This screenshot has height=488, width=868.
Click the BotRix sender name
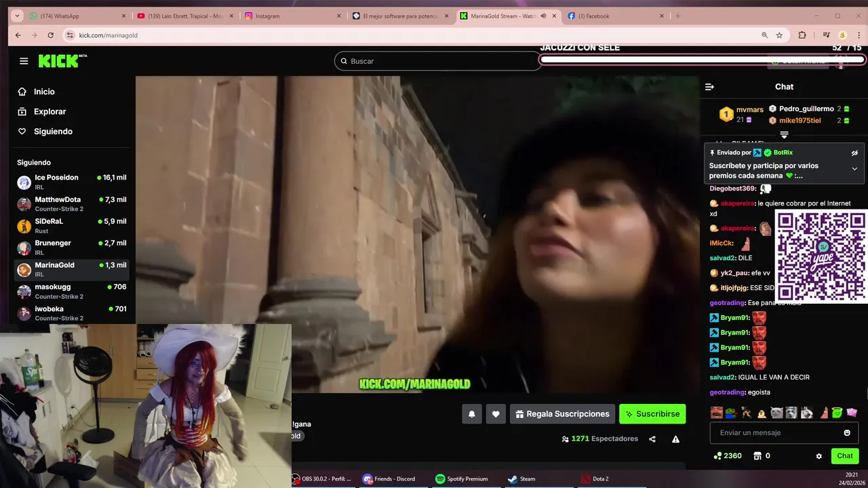[783, 152]
